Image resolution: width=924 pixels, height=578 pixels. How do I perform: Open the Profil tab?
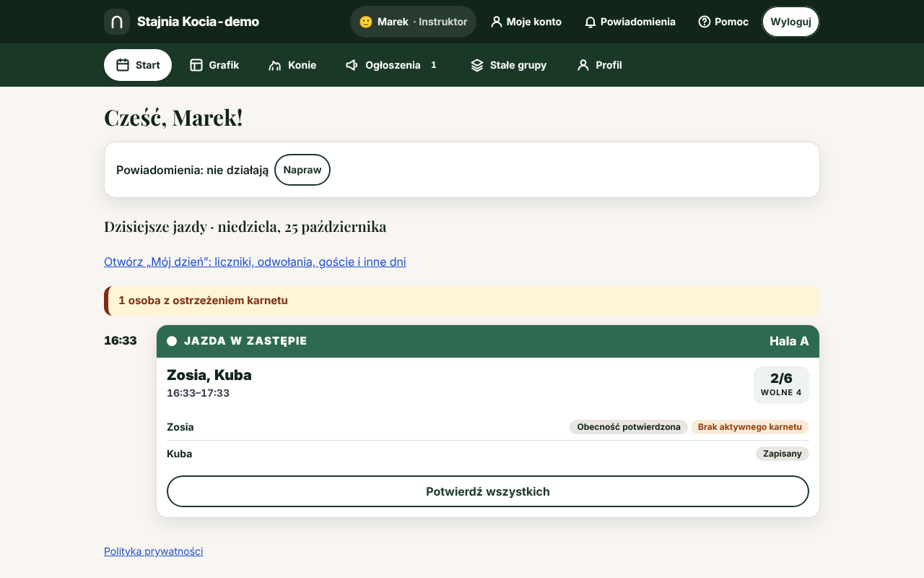(x=599, y=65)
